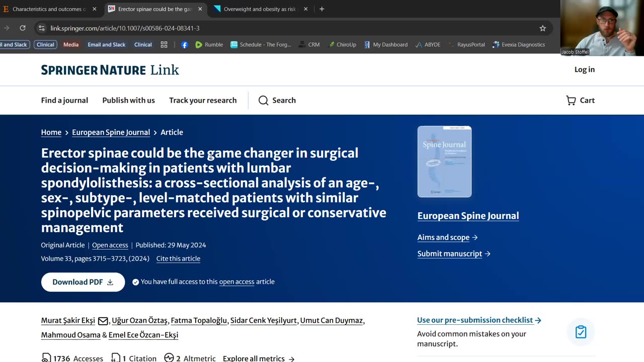Open author Uğur Ozan Öztaş
Screen dimensions: 644x362
coord(139,320)
